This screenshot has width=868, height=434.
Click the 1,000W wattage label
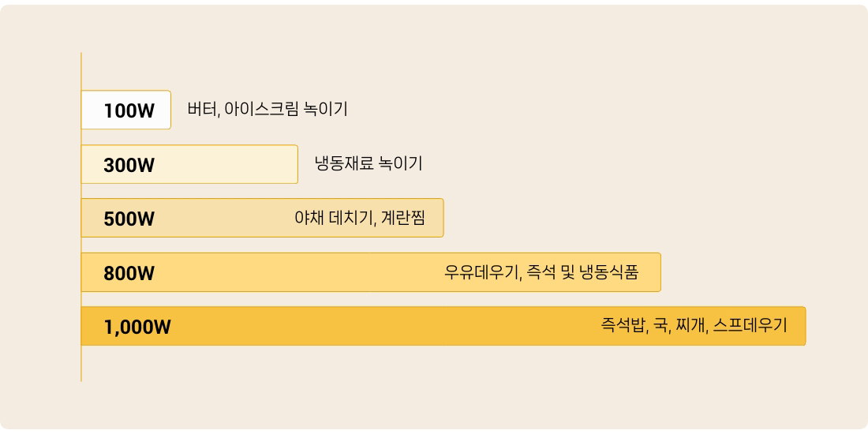(x=137, y=327)
